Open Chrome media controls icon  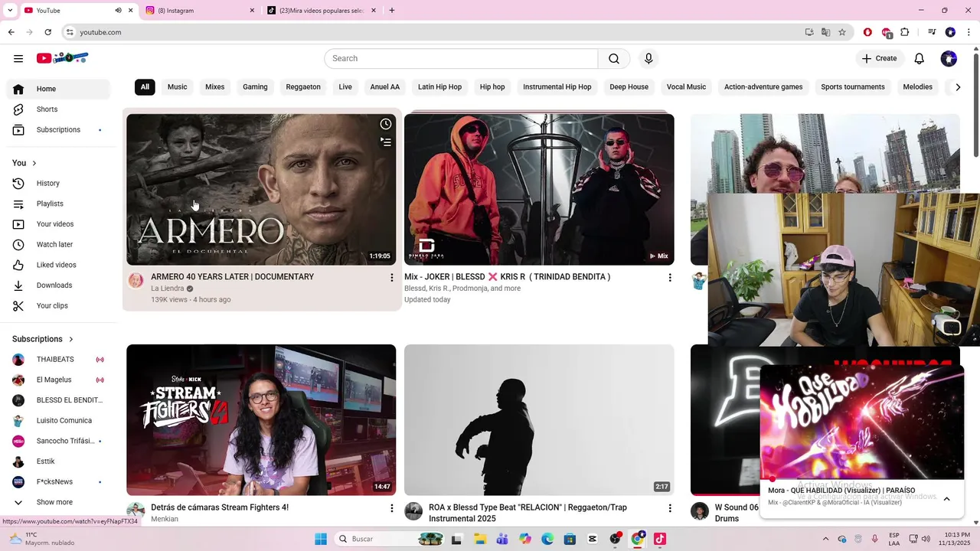[x=932, y=32]
